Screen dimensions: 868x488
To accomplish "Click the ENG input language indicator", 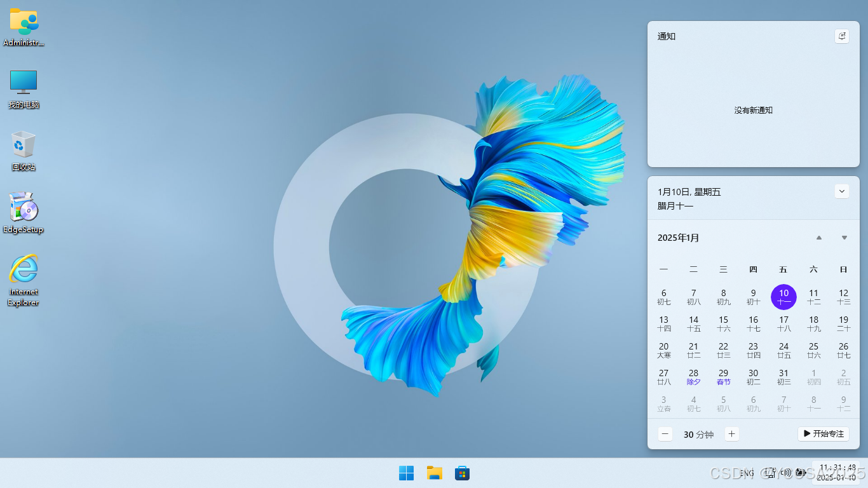I will (747, 473).
